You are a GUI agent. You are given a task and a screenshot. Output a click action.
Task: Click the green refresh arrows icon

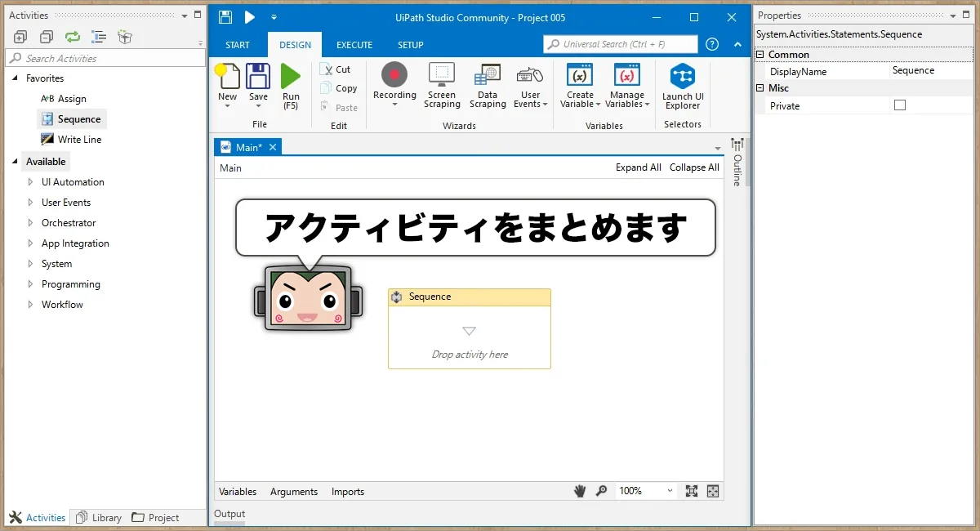click(73, 37)
